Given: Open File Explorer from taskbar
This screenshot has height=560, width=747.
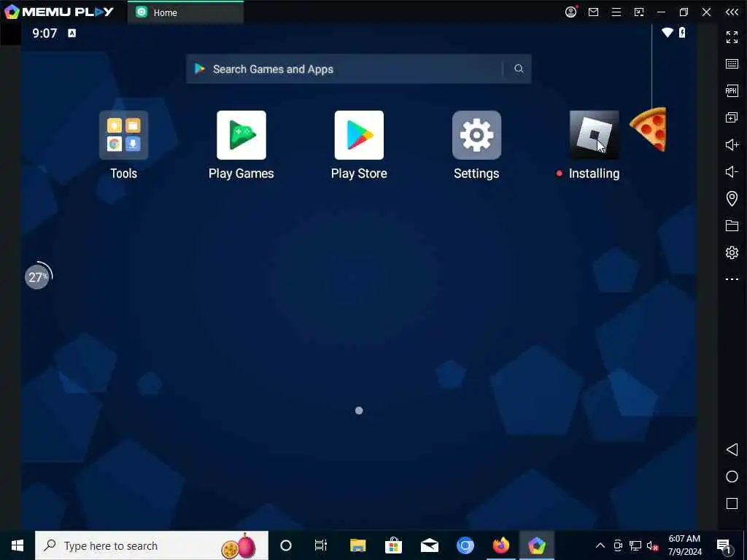Looking at the screenshot, I should point(357,545).
